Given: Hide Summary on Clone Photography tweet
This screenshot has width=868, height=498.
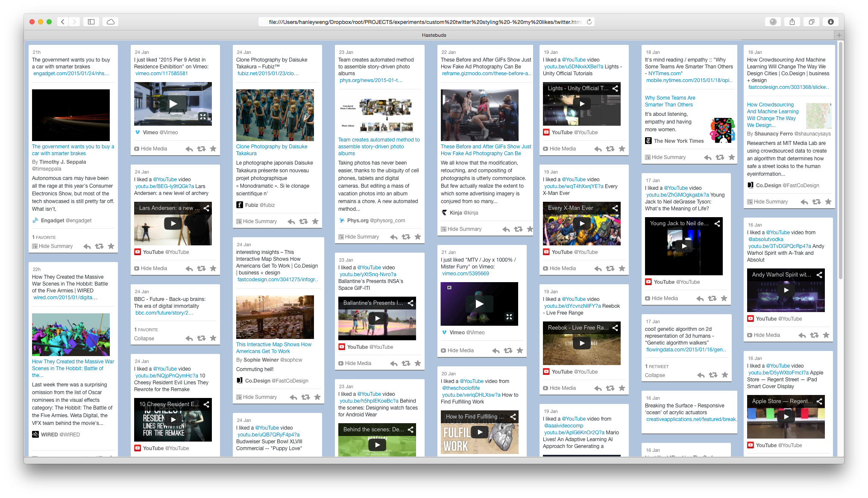Looking at the screenshot, I should [x=257, y=221].
